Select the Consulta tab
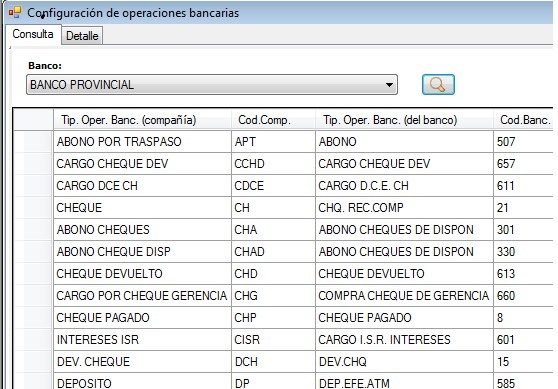Image resolution: width=558 pixels, height=389 pixels. [x=33, y=34]
